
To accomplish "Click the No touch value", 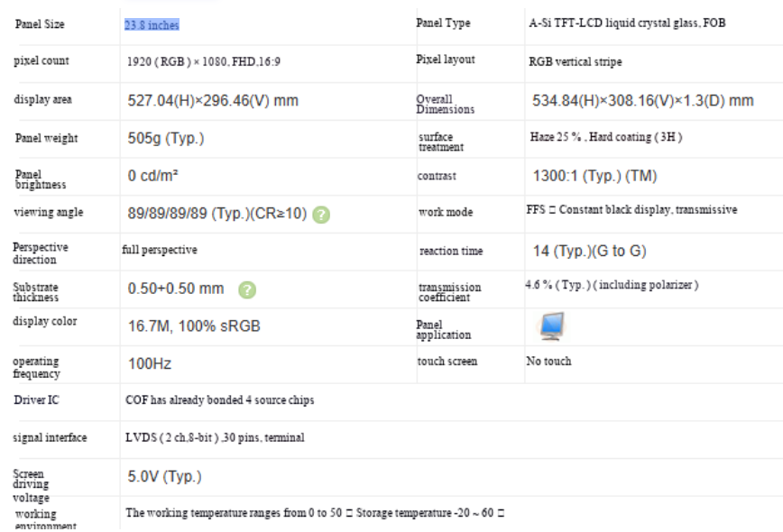I will pos(548,361).
